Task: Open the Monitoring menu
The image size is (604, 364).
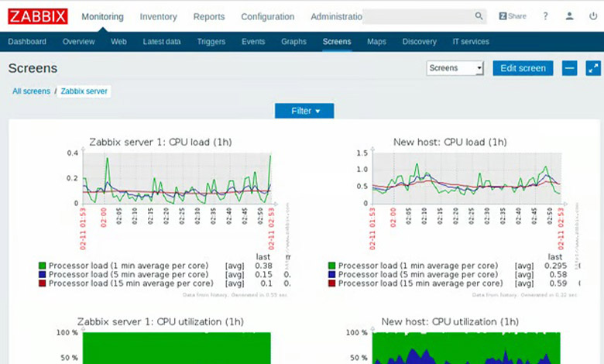Action: point(102,16)
